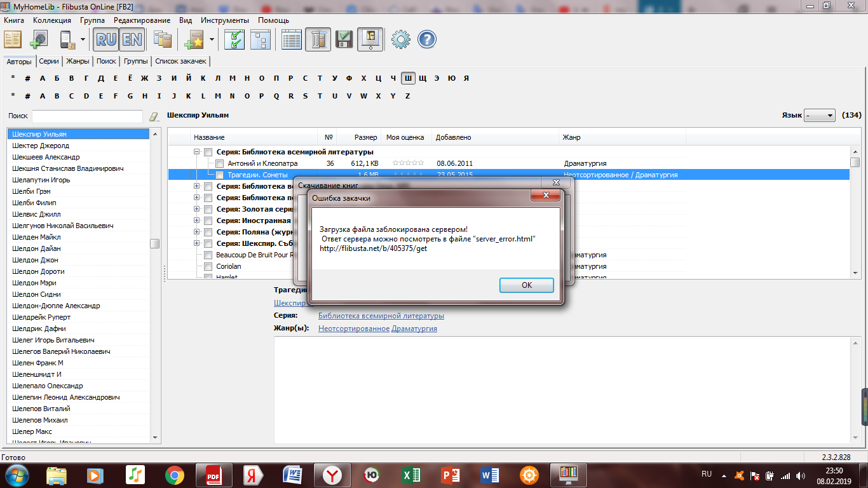Select Cyrillic letter Ш in alphabet bar
This screenshot has width=868, height=488.
pos(408,78)
